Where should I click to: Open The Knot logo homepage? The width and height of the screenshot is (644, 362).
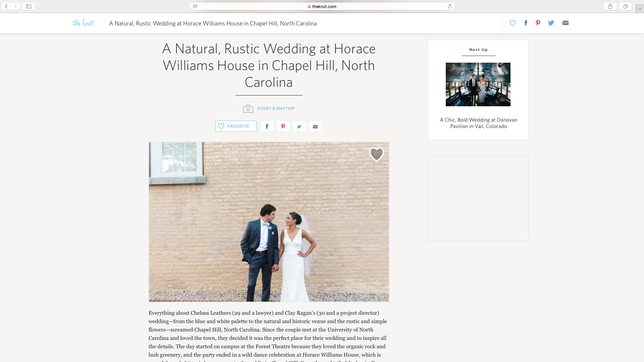83,23
